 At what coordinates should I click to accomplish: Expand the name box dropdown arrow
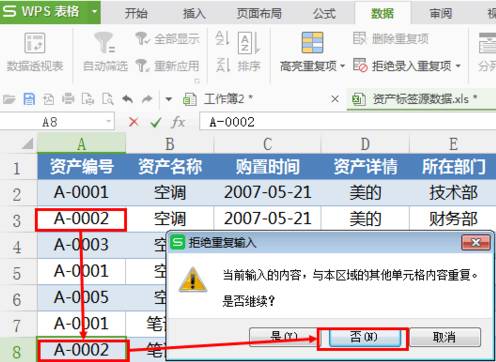pyautogui.click(x=109, y=122)
